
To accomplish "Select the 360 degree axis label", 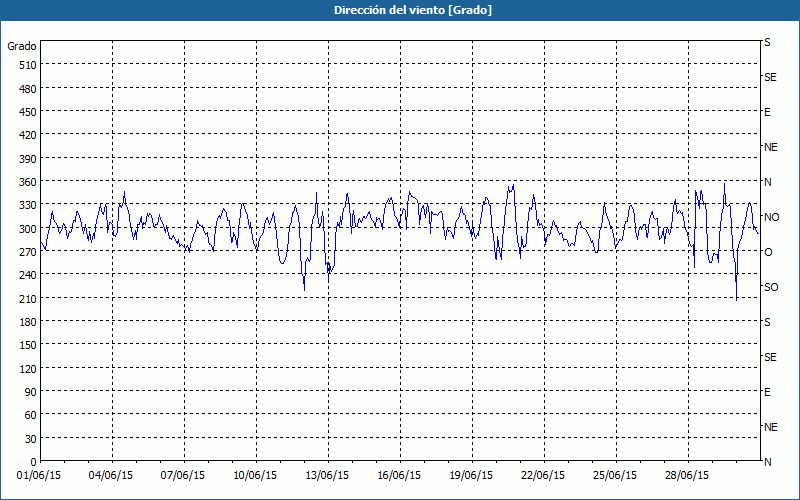I will (x=27, y=182).
